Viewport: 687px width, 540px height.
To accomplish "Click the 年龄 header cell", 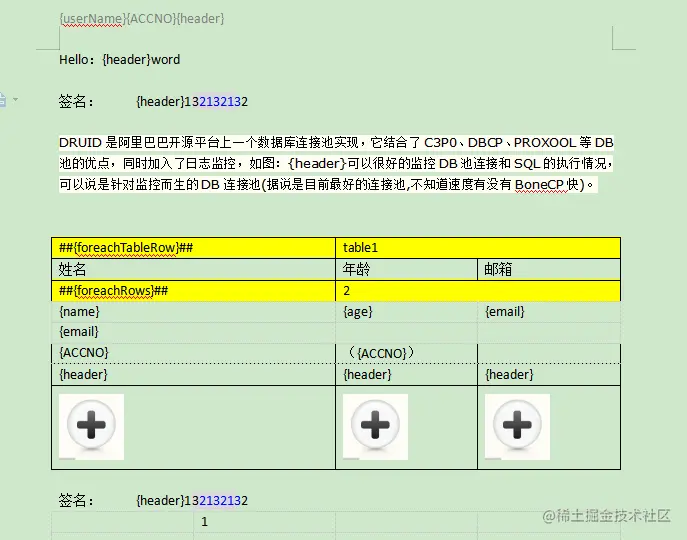I will (406, 269).
